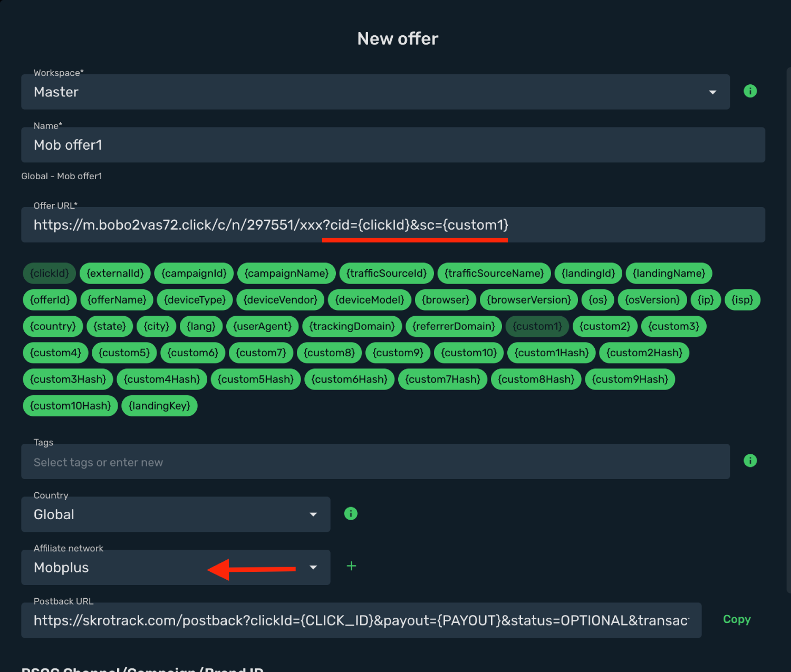Screen dimensions: 791x672
Task: Insert the {trackingDomain} token
Action: coord(352,326)
